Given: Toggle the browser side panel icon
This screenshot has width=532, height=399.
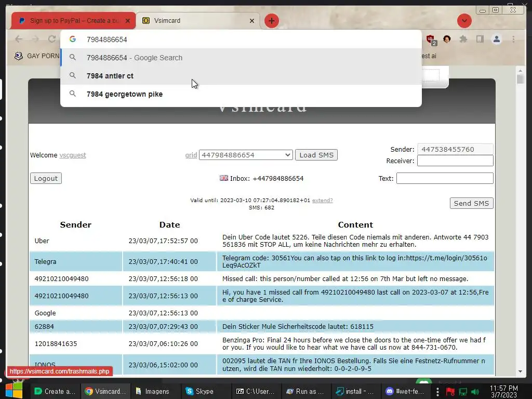Looking at the screenshot, I should [x=480, y=39].
